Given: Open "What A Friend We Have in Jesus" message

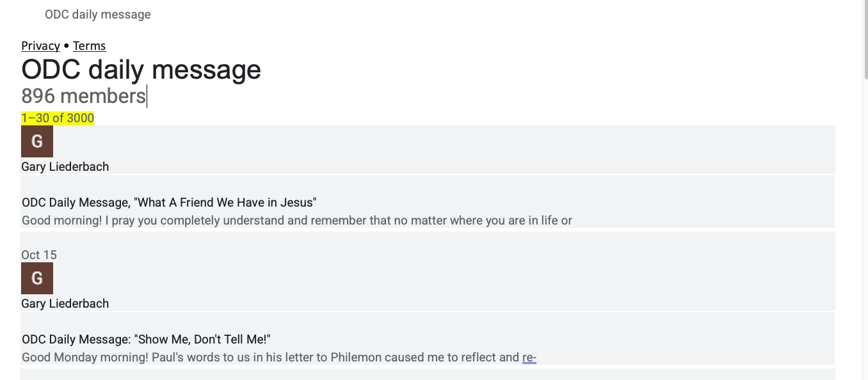Looking at the screenshot, I should [x=169, y=202].
